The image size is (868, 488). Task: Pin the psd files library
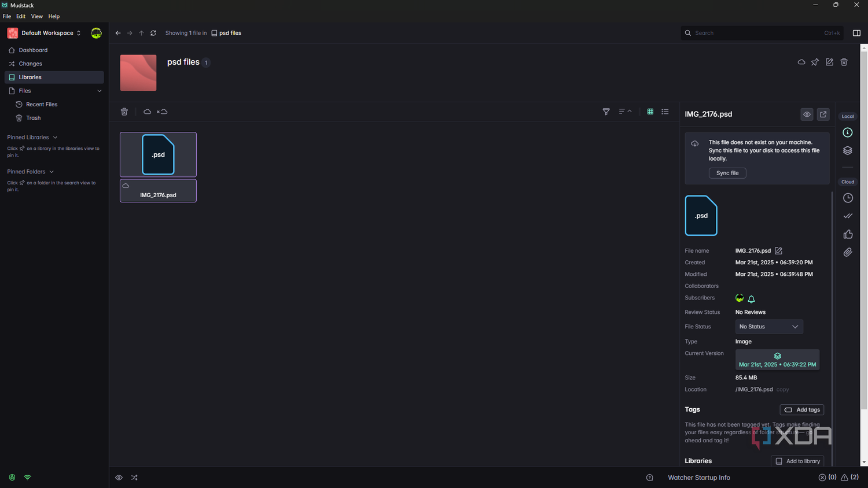(815, 62)
